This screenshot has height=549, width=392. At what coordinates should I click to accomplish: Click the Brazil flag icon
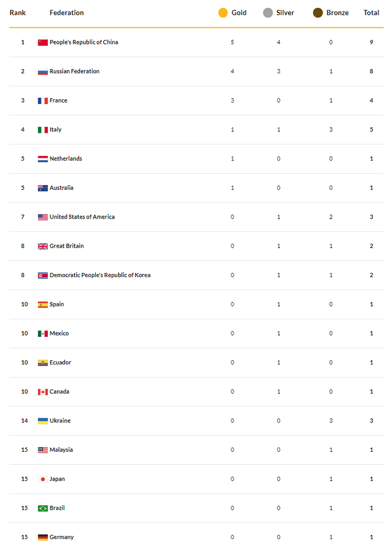point(43,508)
